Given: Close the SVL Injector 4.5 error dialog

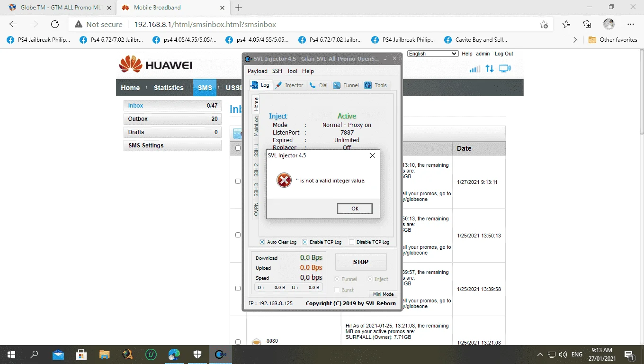Looking at the screenshot, I should [372, 155].
